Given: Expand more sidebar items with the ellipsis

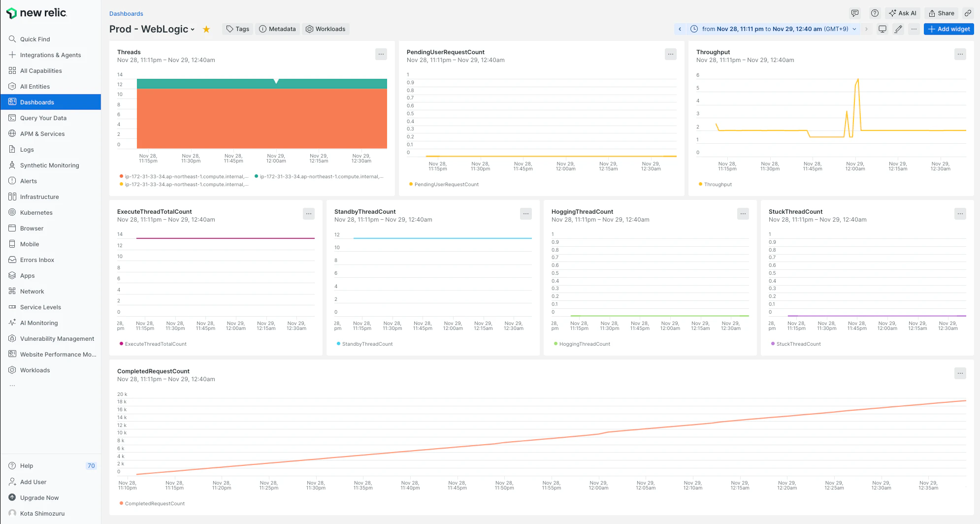Looking at the screenshot, I should tap(12, 386).
